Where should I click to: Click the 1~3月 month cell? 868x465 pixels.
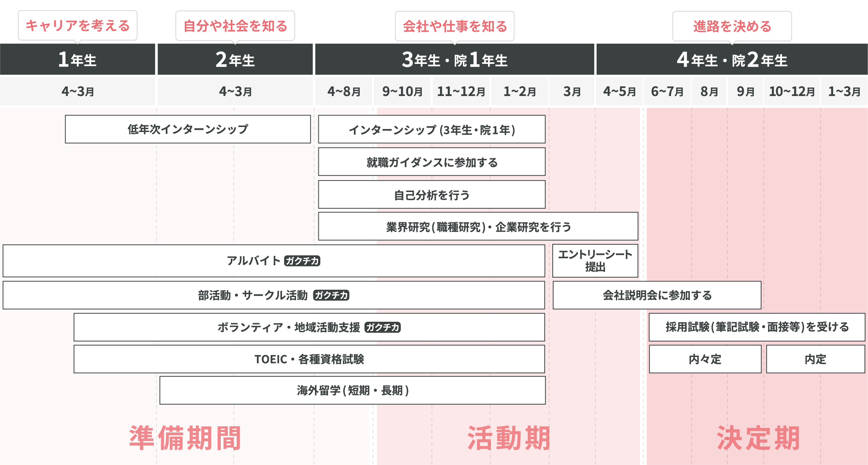coord(844,91)
